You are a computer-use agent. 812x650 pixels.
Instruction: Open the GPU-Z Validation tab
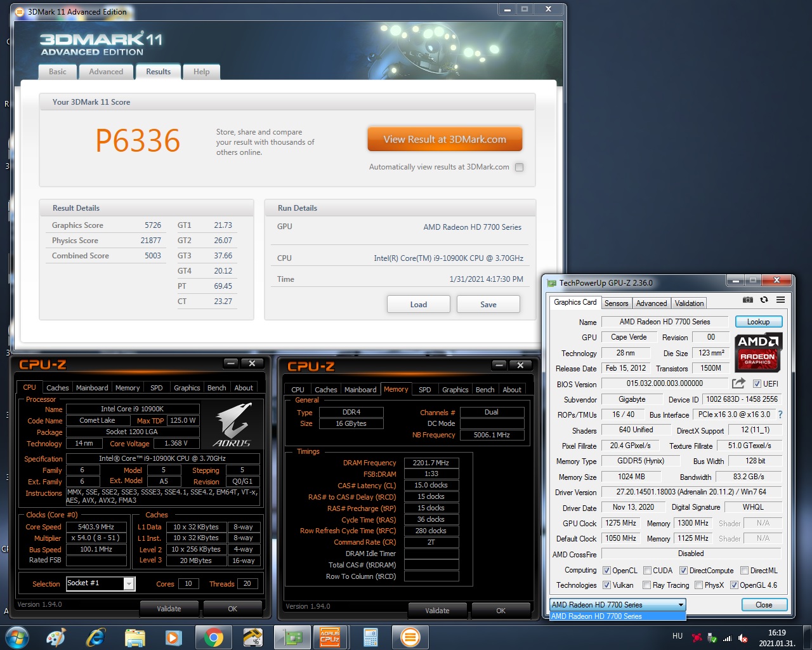click(x=689, y=303)
